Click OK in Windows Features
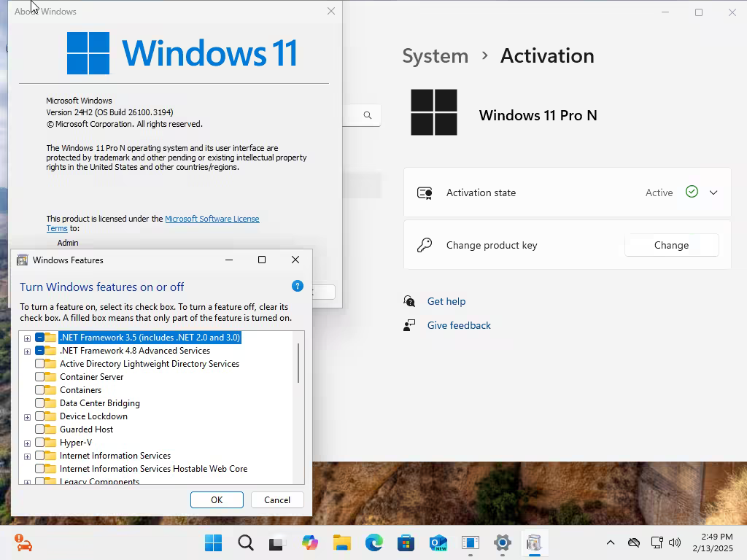The image size is (747, 560). coord(217,499)
